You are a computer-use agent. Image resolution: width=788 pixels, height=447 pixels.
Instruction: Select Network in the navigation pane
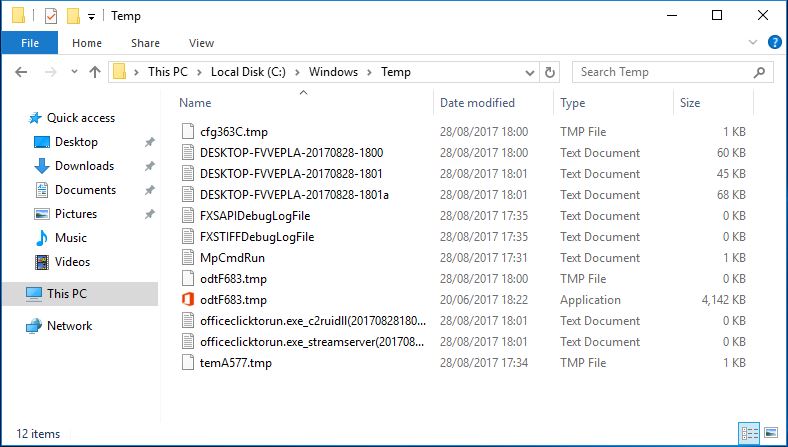69,326
